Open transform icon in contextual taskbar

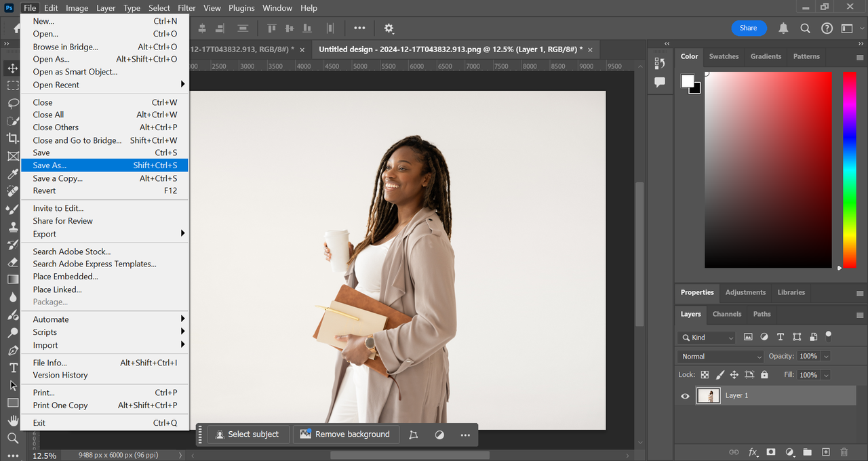(414, 435)
